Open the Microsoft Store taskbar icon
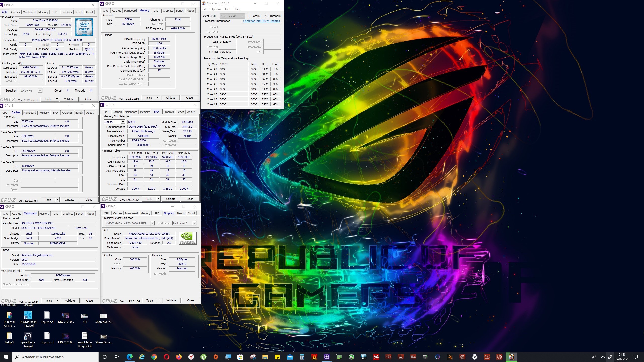The height and width of the screenshot is (362, 644). (x=240, y=357)
